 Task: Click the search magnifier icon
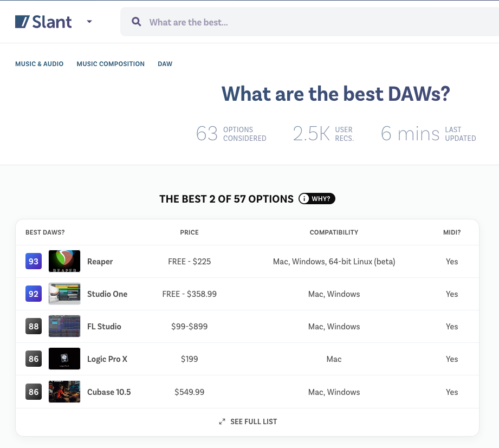click(x=137, y=22)
